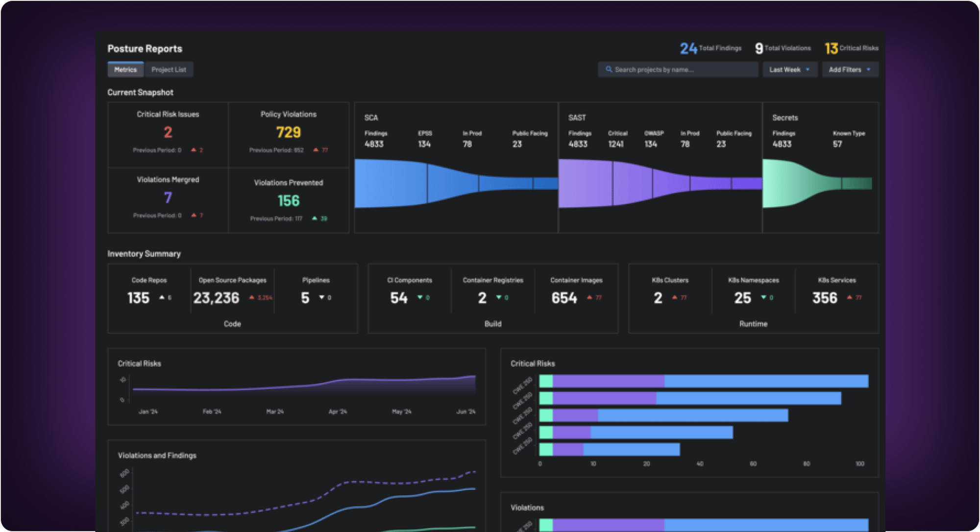The height and width of the screenshot is (532, 980).
Task: Click the Policy Violations value 729
Action: (288, 132)
